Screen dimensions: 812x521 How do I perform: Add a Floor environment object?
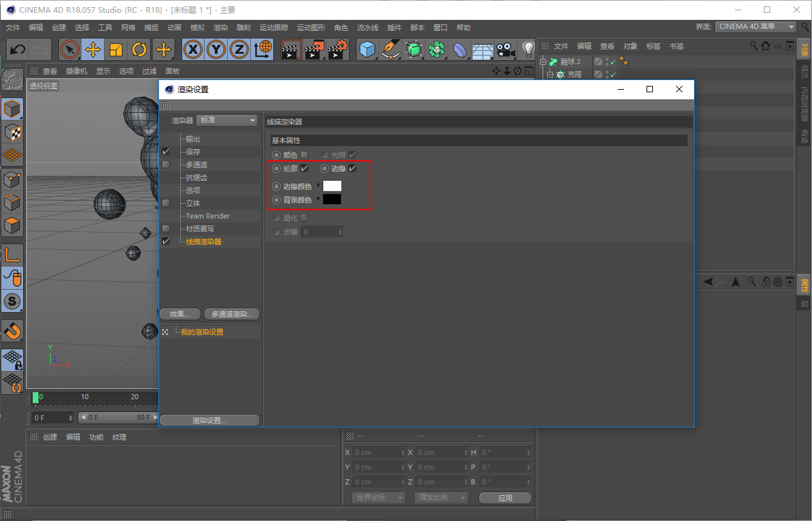(483, 49)
